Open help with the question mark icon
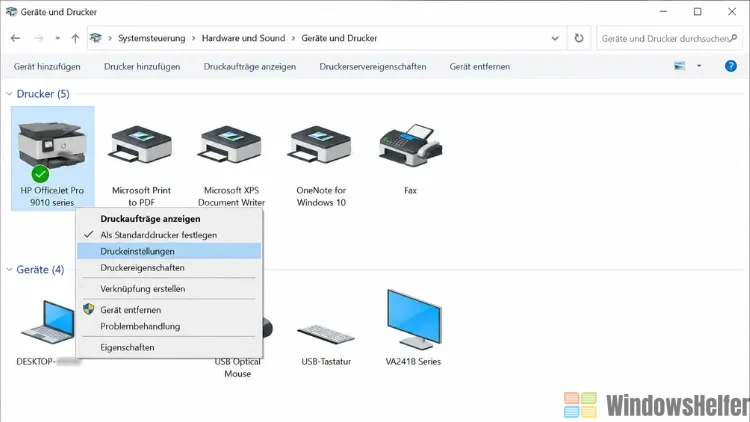Viewport: 750px width, 422px height. [730, 66]
